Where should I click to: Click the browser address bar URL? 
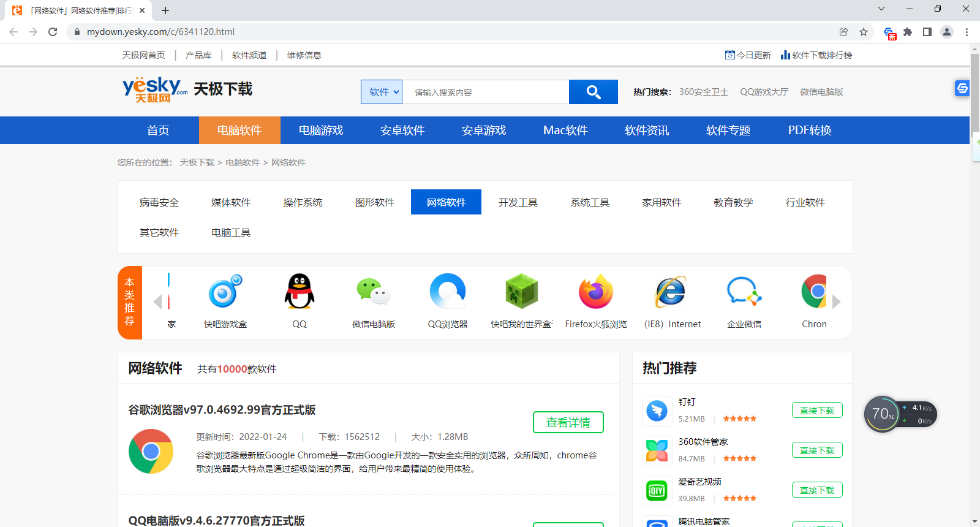point(160,32)
